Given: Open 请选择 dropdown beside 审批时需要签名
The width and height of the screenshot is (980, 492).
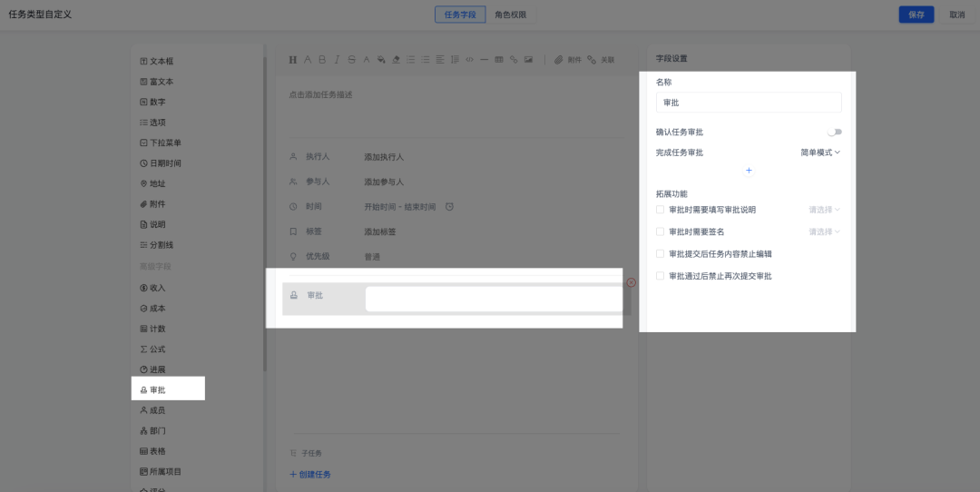Looking at the screenshot, I should click(824, 231).
